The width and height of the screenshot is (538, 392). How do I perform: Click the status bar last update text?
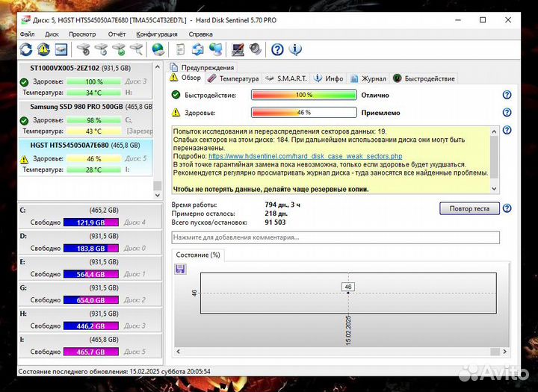pyautogui.click(x=114, y=371)
